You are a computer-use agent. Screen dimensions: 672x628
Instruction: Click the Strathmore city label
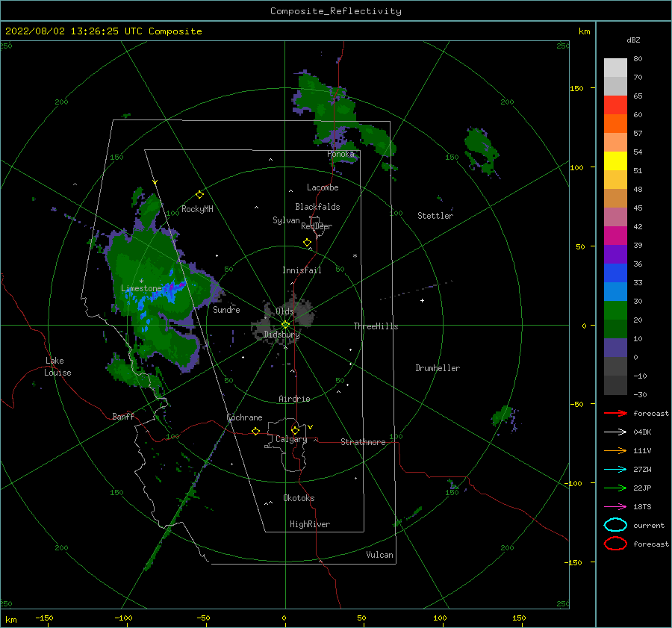[363, 442]
